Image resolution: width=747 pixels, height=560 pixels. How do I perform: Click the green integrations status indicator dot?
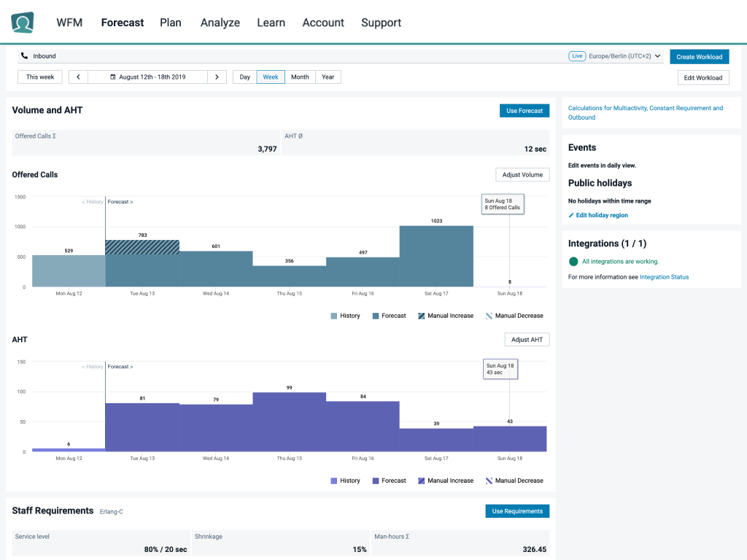click(x=574, y=260)
